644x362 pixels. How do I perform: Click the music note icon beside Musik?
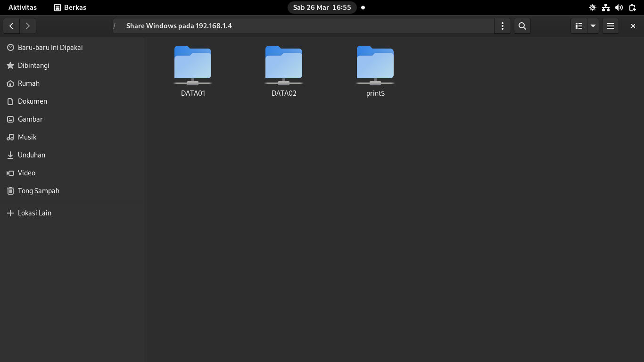(x=10, y=137)
